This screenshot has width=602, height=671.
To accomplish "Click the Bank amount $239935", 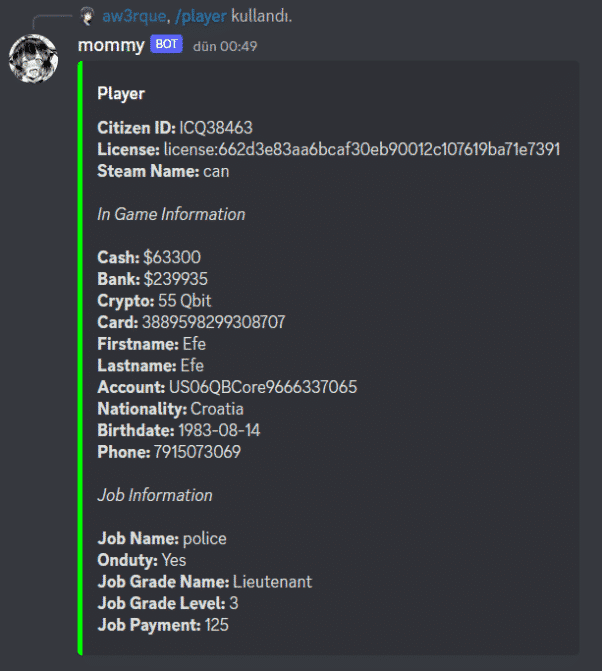I will coord(175,279).
